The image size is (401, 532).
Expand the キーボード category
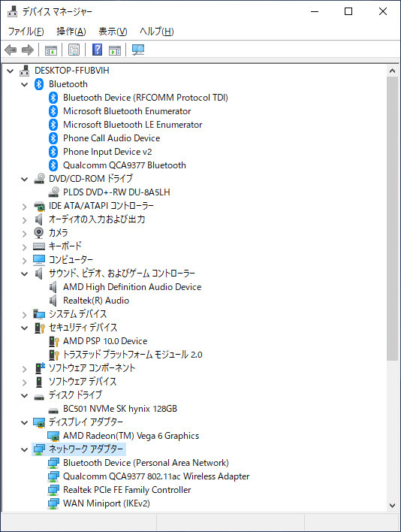tap(25, 246)
